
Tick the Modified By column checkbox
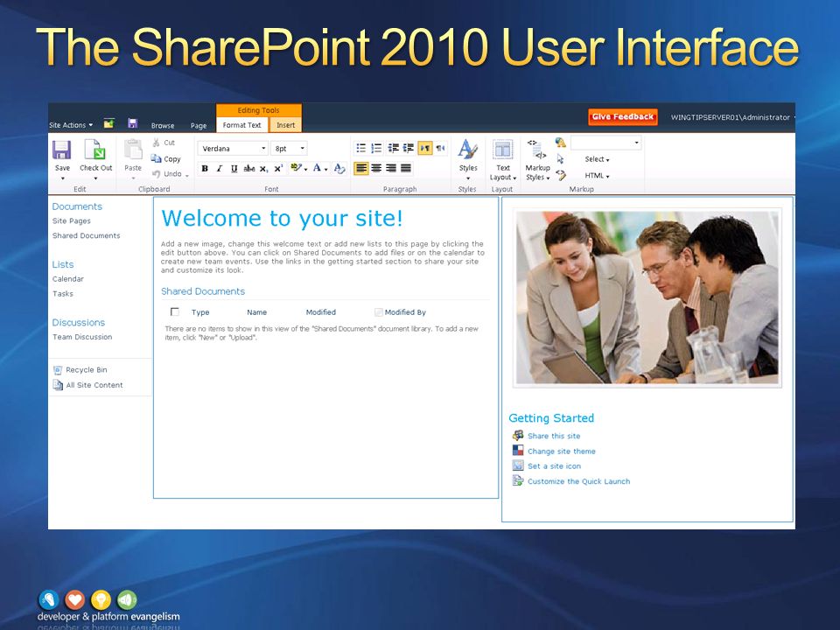379,311
